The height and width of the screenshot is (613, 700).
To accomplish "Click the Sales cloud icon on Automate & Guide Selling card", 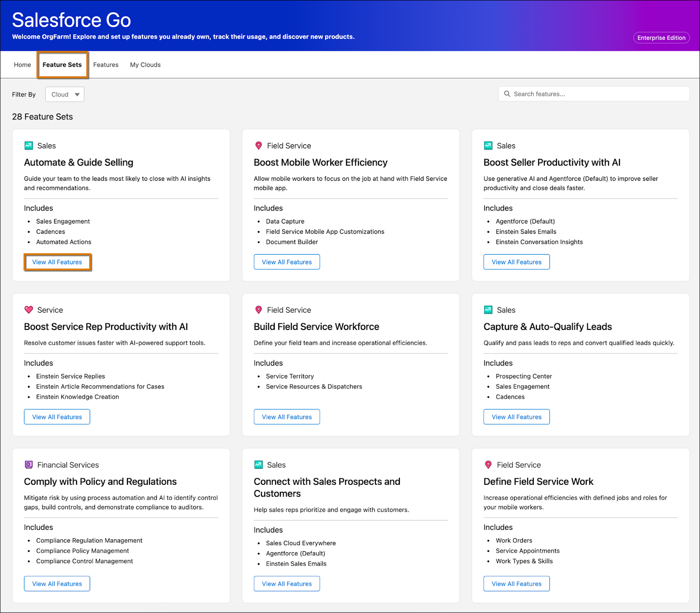I will click(x=29, y=146).
